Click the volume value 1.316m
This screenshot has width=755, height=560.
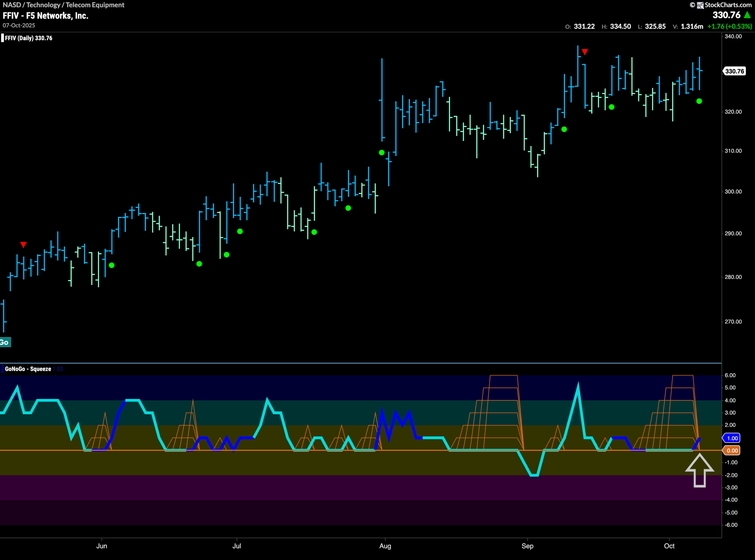[691, 26]
